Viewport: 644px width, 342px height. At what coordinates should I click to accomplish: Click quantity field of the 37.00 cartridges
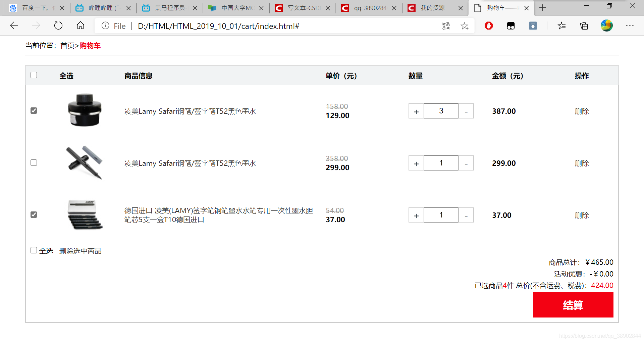[x=441, y=215]
